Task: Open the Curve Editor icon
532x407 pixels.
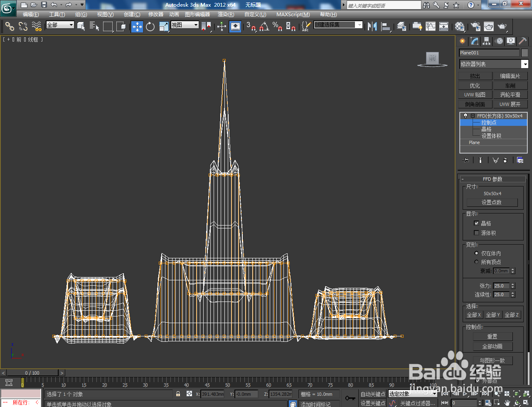Action: [x=431, y=26]
